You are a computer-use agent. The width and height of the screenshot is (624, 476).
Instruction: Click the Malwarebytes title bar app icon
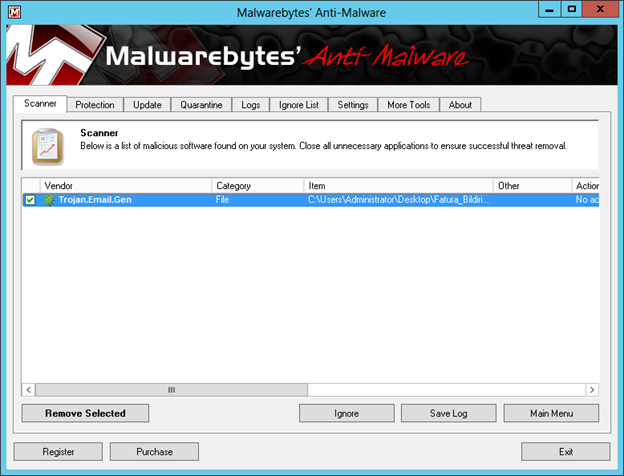point(14,12)
